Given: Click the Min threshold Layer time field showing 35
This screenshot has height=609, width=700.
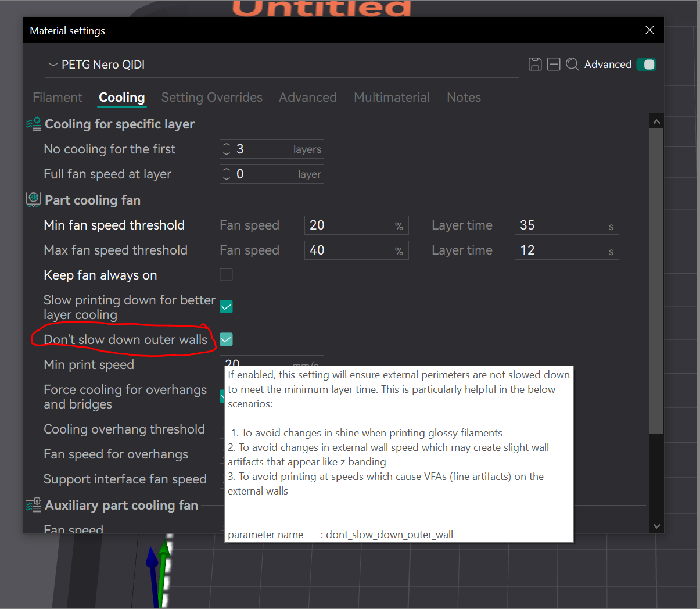Looking at the screenshot, I should click(x=567, y=225).
